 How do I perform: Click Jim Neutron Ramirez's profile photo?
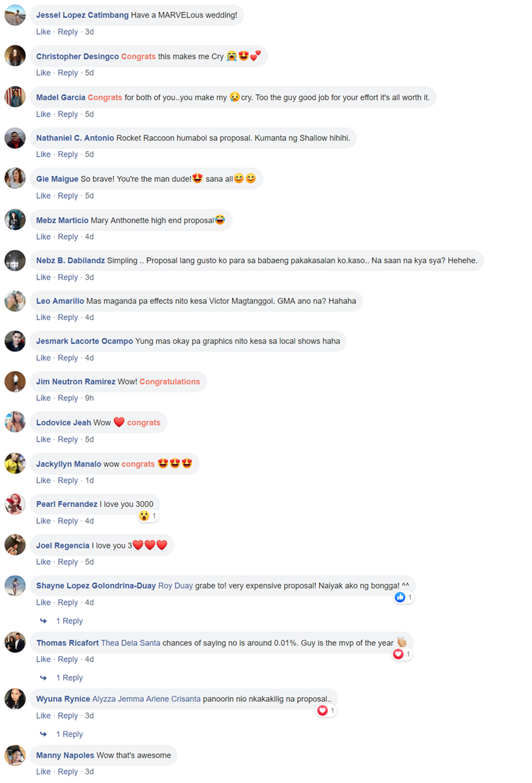pyautogui.click(x=15, y=382)
